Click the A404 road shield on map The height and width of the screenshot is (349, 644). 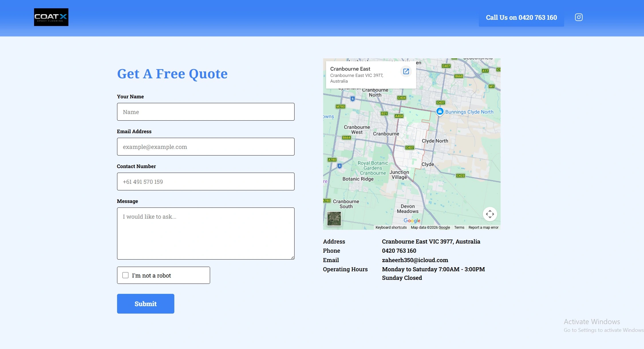[x=399, y=116]
